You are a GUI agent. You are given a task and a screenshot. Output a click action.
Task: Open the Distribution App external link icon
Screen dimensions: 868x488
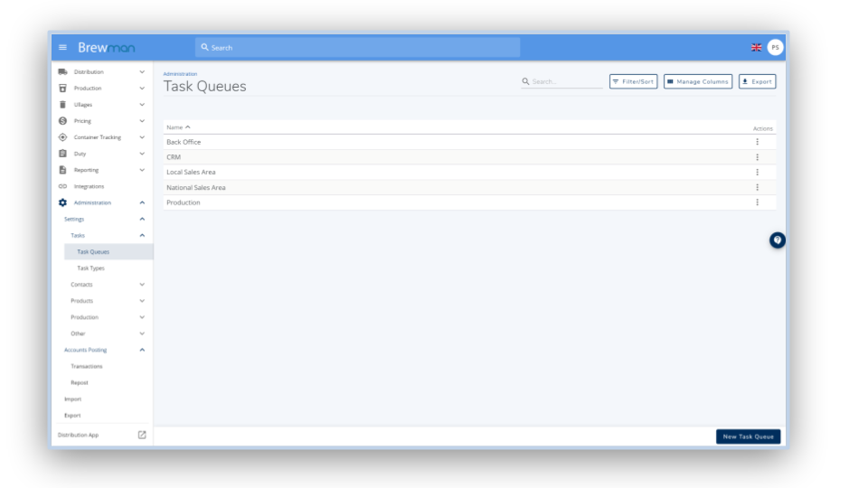[142, 435]
